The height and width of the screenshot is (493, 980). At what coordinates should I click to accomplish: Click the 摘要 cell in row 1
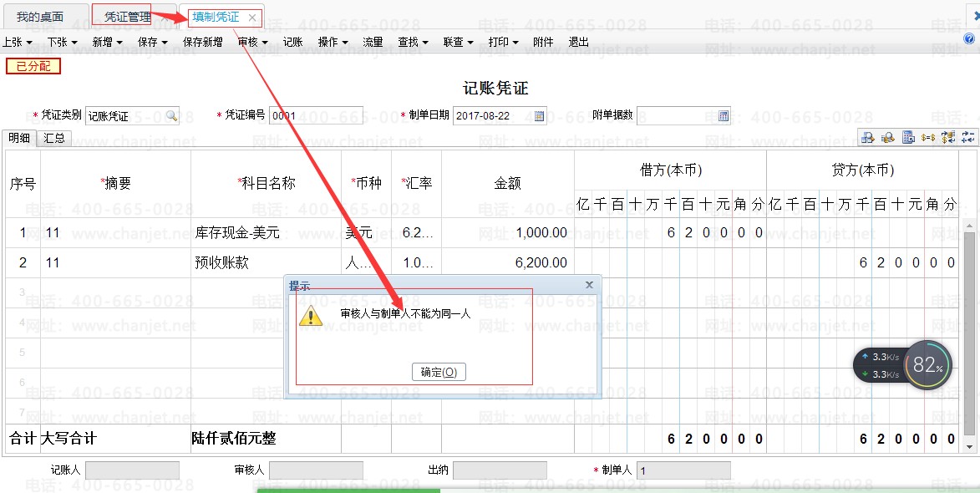115,233
